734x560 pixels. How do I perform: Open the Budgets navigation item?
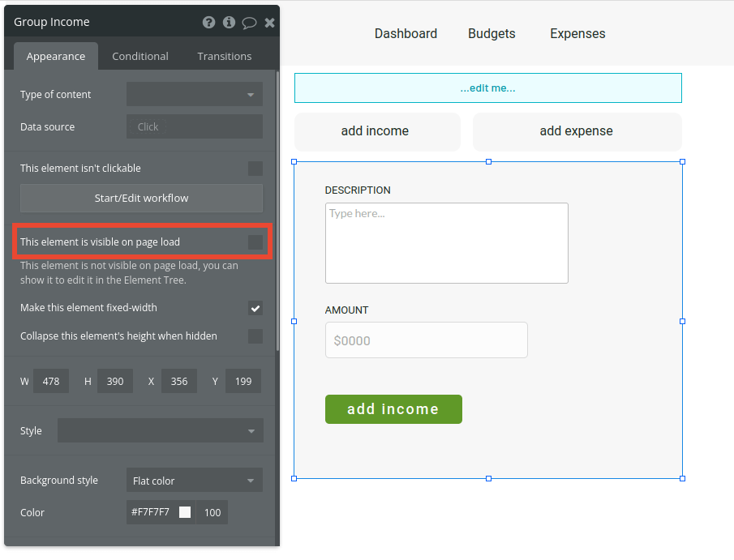[x=491, y=33]
